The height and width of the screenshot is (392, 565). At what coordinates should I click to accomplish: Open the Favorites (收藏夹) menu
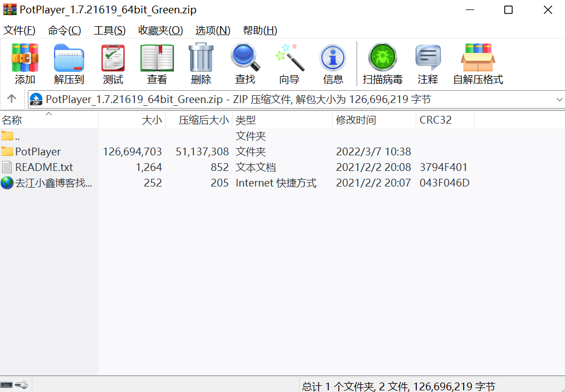click(160, 31)
